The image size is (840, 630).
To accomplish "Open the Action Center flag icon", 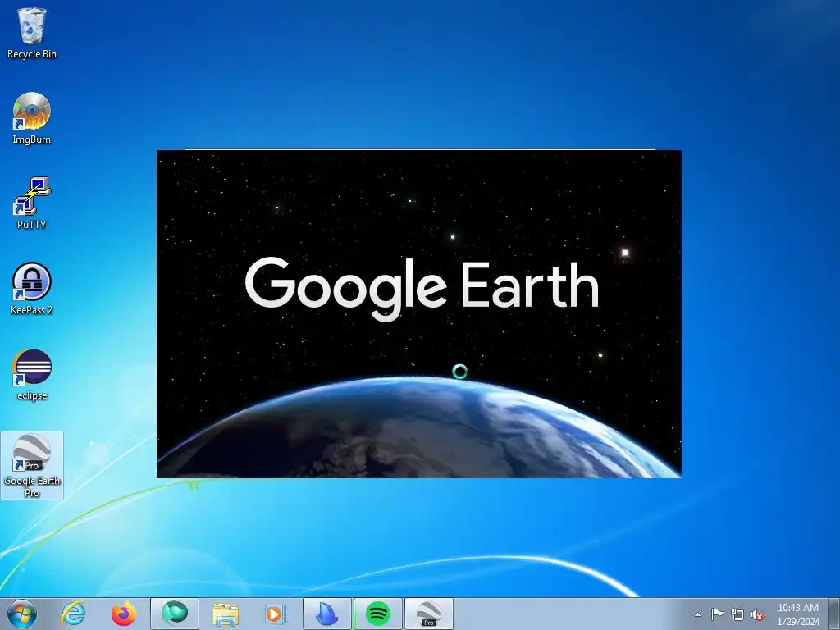I will coord(717,614).
